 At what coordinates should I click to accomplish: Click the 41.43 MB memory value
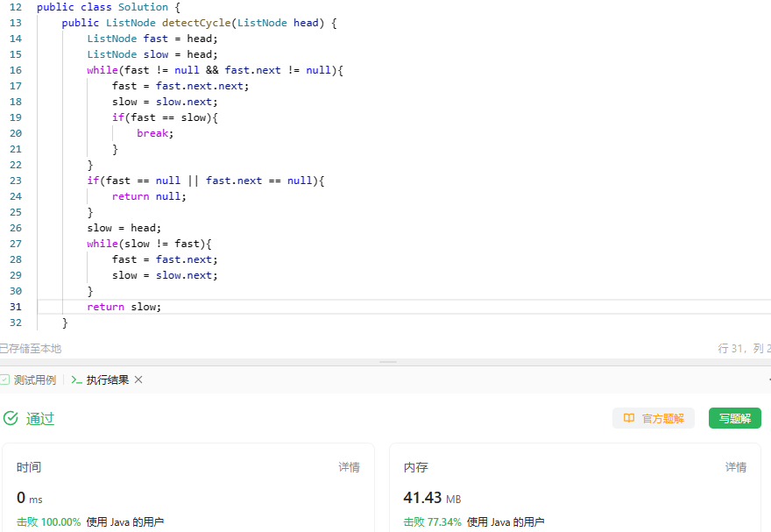pos(432,498)
